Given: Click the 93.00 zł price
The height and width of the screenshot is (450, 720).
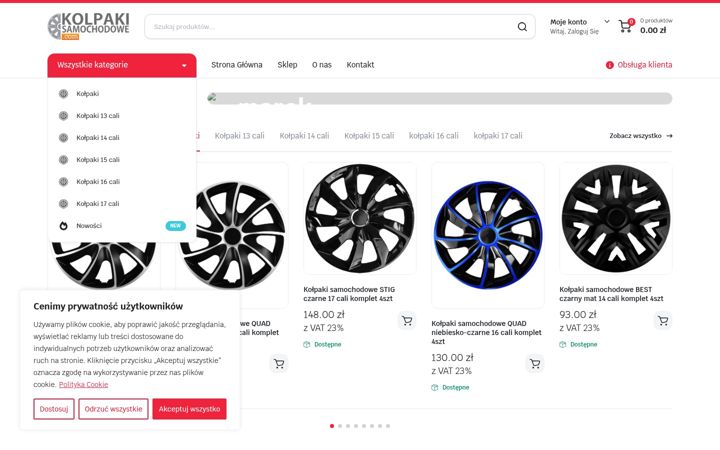Looking at the screenshot, I should (578, 315).
